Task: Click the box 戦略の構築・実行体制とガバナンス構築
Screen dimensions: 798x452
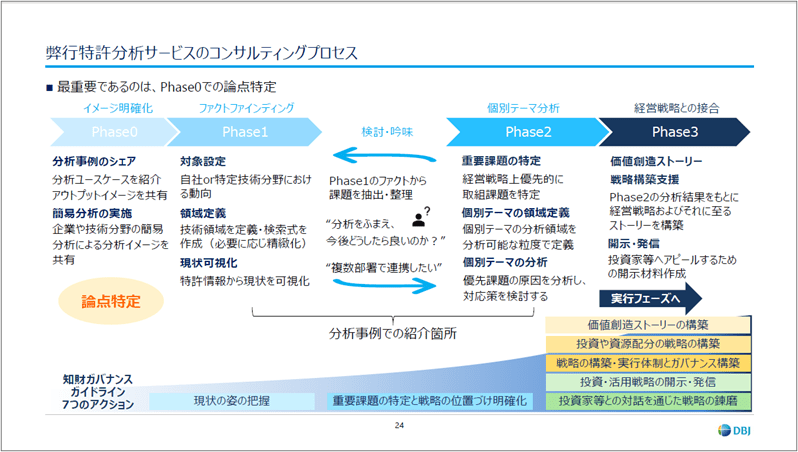Action: pos(648,363)
